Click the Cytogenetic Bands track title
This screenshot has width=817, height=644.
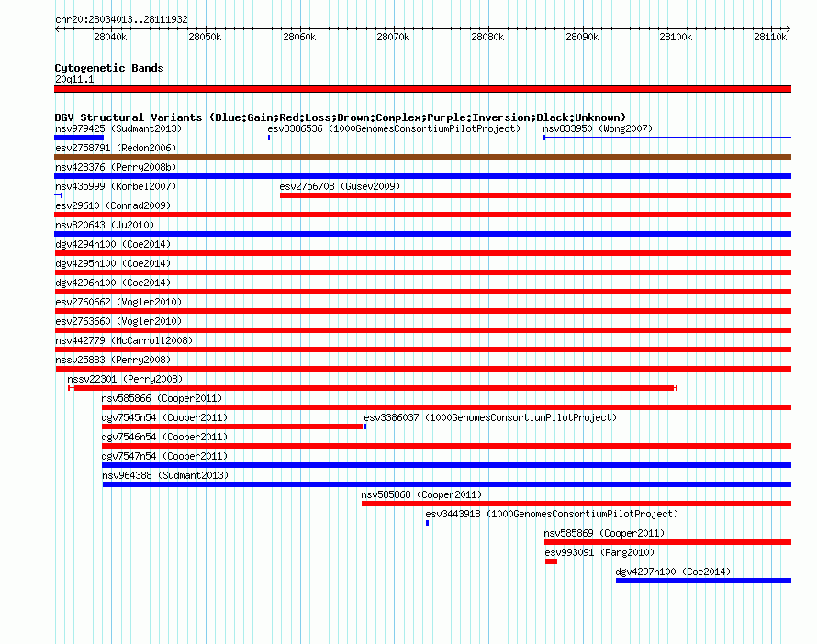[x=109, y=68]
